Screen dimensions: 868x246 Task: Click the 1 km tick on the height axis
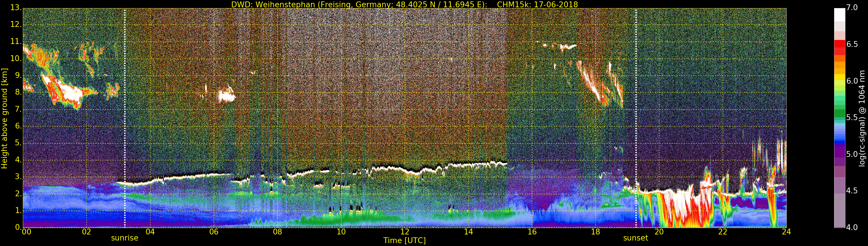(18, 210)
